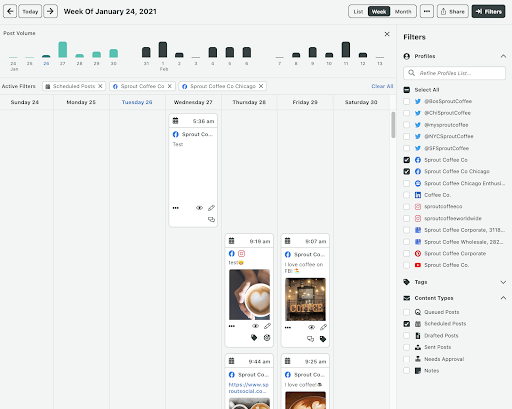The width and height of the screenshot is (512, 409).
Task: Edit the 5:36 am post with pencil icon
Action: click(x=211, y=208)
